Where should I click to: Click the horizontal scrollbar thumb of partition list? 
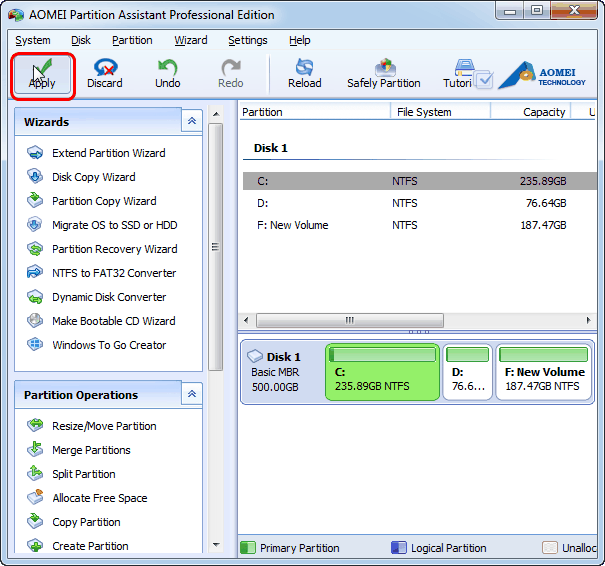click(350, 320)
